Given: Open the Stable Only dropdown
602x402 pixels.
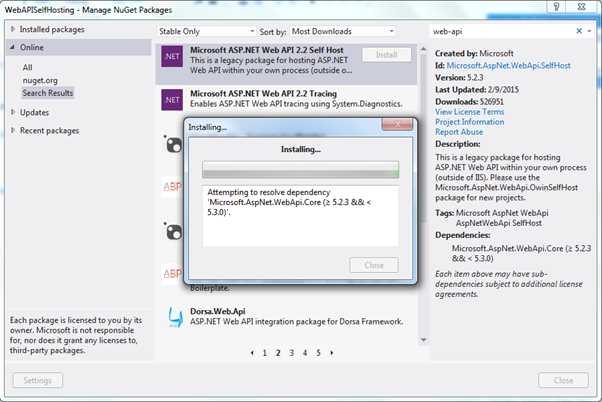Looking at the screenshot, I should pyautogui.click(x=207, y=31).
